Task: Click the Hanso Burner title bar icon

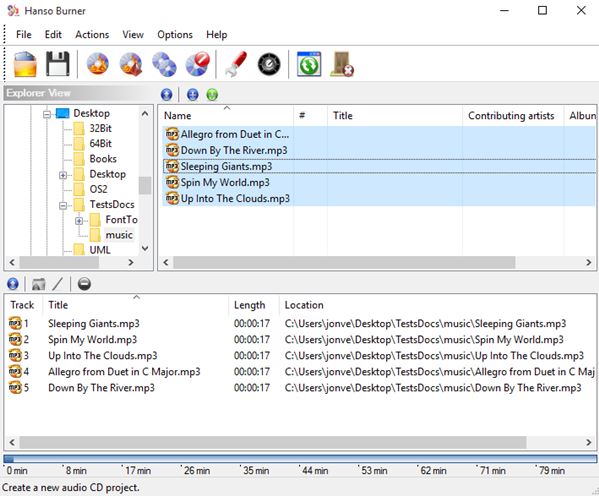Action: coord(13,10)
